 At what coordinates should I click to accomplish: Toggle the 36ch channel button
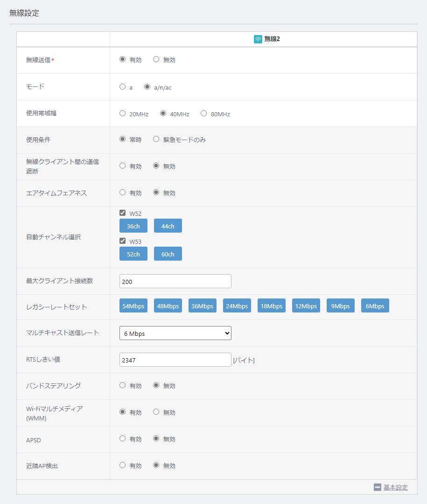pyautogui.click(x=133, y=226)
